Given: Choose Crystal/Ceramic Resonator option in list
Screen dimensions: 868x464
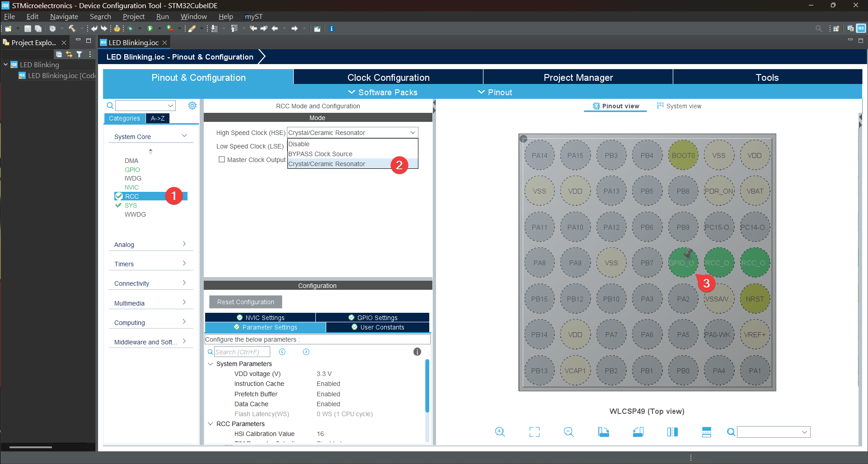Looking at the screenshot, I should tap(352, 164).
